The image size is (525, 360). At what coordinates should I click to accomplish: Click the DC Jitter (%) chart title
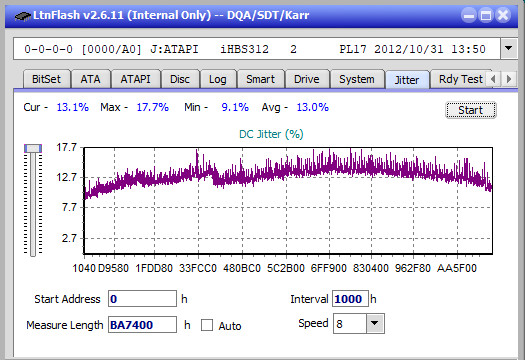pos(271,134)
